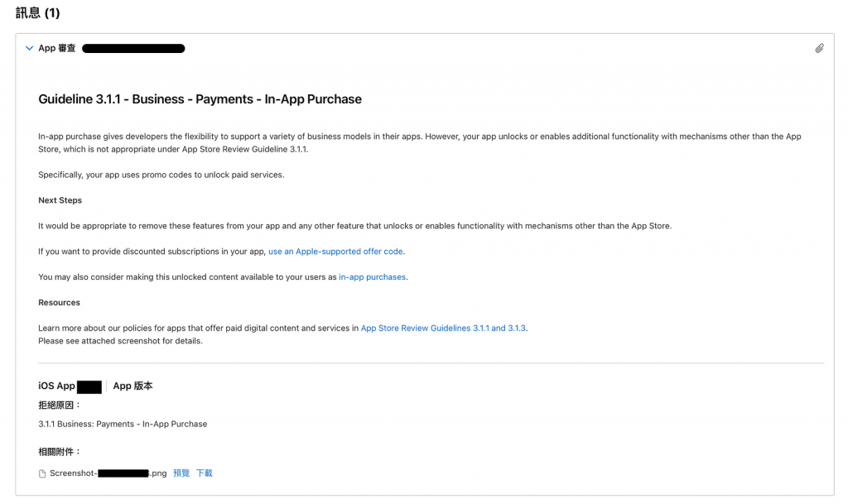Click the Screenshot .png attachment filename
Image resolution: width=848 pixels, height=504 pixels.
point(108,473)
